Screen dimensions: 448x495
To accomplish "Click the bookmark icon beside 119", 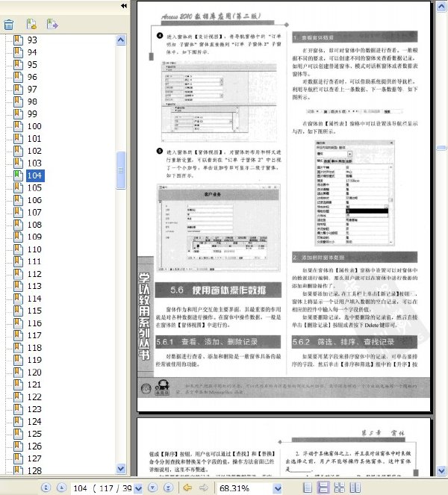I will click(19, 360).
